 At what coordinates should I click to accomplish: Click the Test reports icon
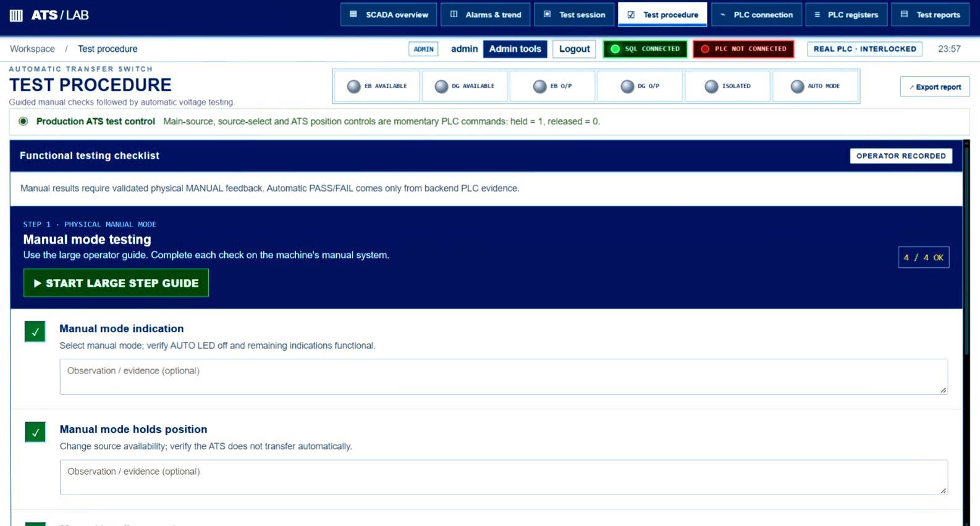[x=905, y=14]
